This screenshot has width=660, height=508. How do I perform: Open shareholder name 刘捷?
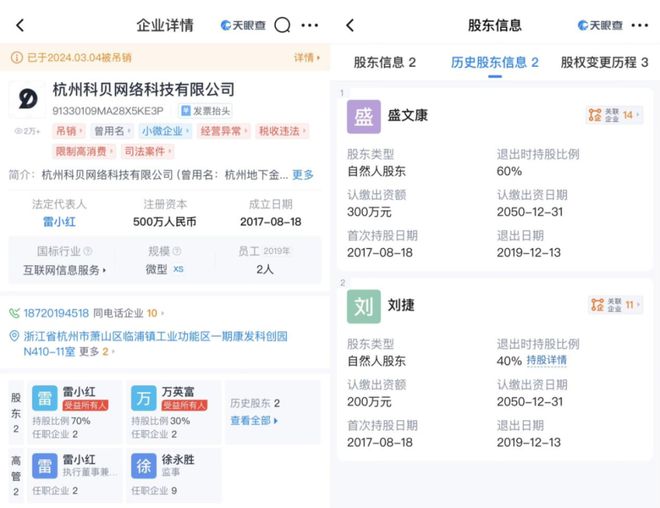coord(401,305)
